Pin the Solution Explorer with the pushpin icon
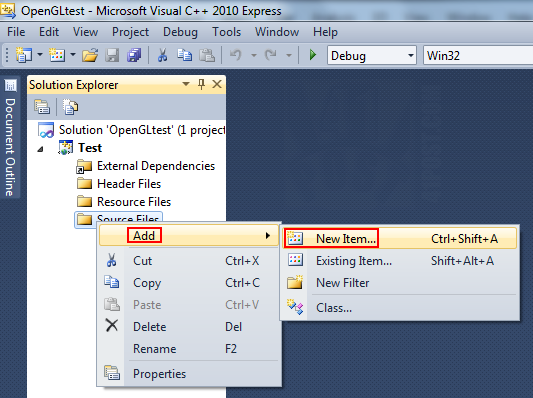 click(201, 84)
